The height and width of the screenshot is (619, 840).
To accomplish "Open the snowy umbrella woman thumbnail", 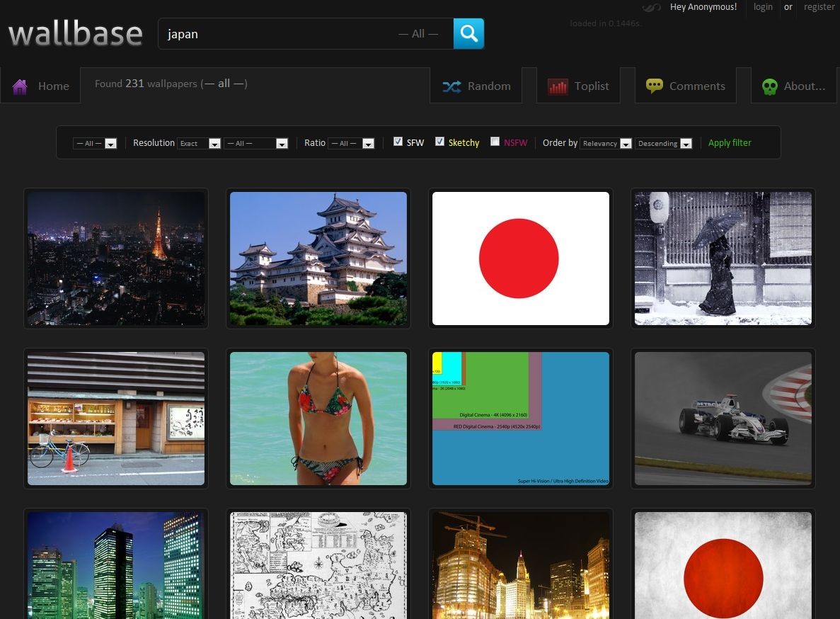I will tap(723, 259).
